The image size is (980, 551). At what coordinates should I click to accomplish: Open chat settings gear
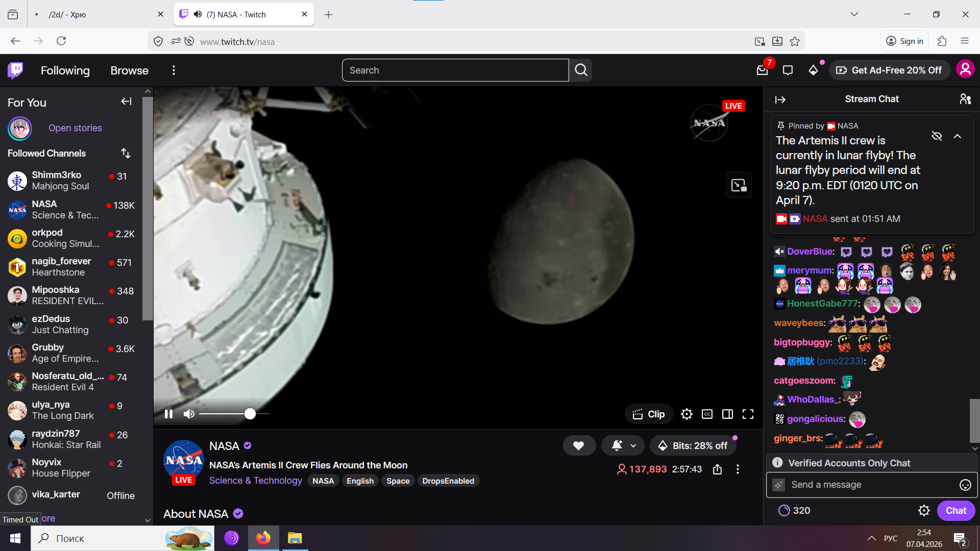924,511
